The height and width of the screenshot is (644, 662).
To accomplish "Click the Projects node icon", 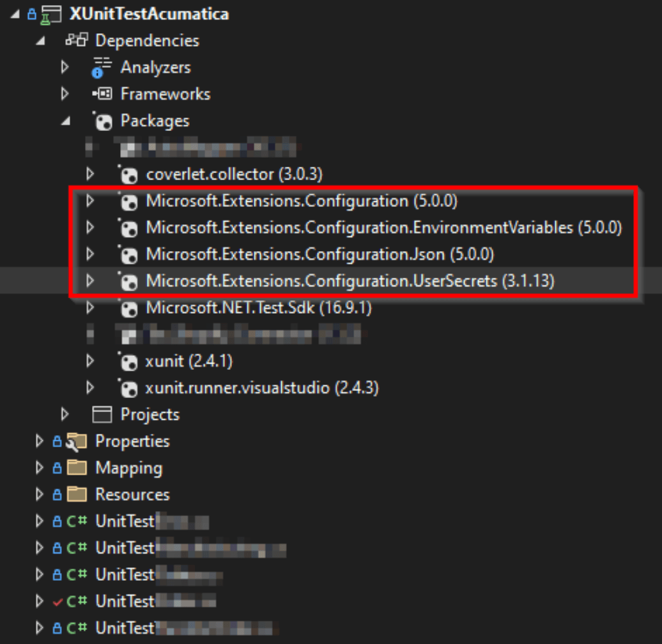I will pyautogui.click(x=102, y=415).
